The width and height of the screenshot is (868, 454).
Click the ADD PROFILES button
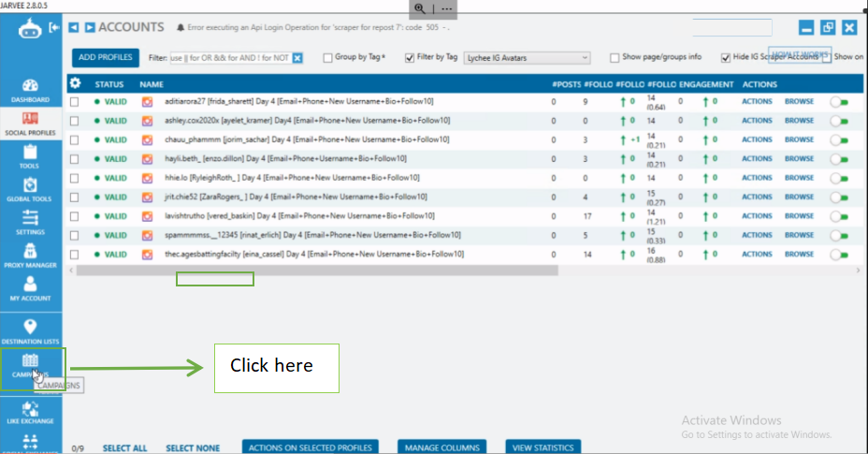coord(105,58)
